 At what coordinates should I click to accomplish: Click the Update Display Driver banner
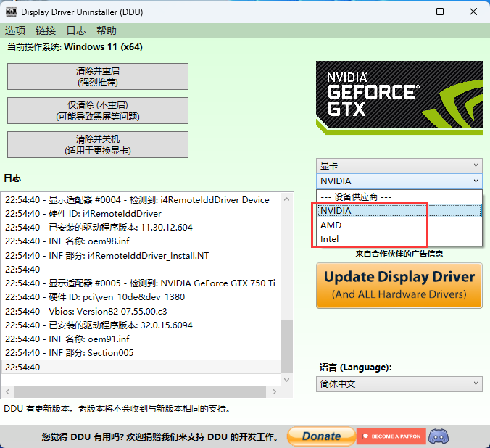[399, 284]
